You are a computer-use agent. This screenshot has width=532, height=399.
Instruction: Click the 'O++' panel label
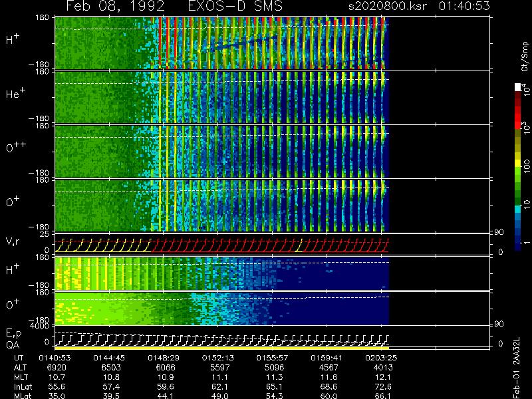point(16,148)
